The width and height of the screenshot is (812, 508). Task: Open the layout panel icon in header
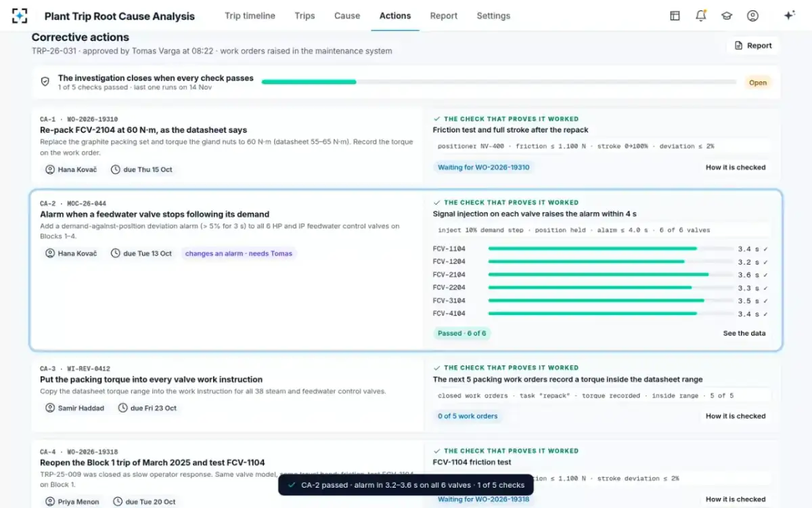click(675, 16)
